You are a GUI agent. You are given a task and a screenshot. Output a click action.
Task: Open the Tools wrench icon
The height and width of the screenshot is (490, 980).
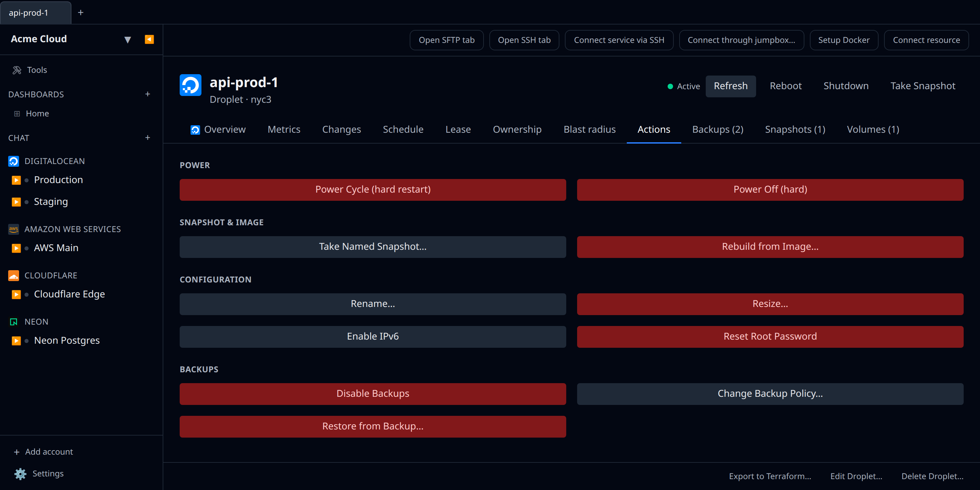[17, 70]
